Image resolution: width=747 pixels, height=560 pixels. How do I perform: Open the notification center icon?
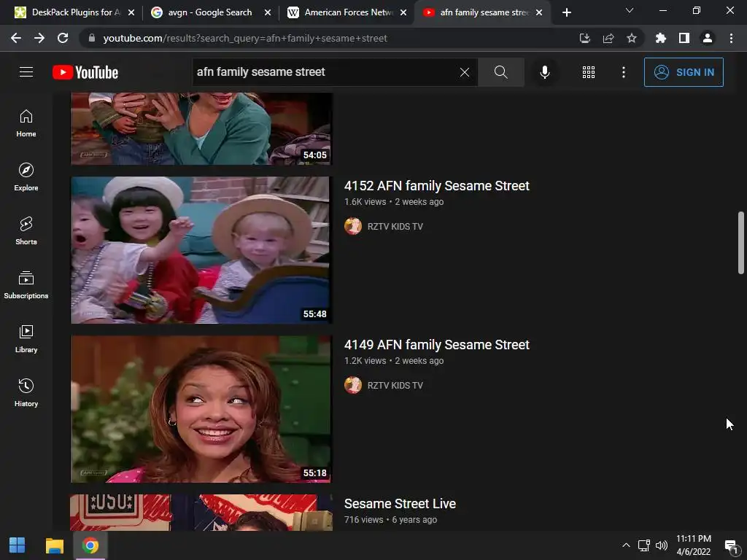[x=731, y=545]
